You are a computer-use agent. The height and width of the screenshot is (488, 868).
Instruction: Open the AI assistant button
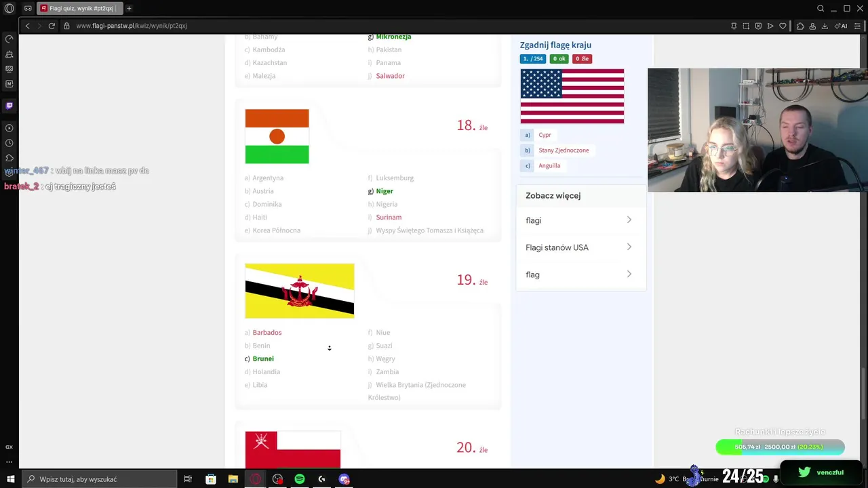coord(841,26)
